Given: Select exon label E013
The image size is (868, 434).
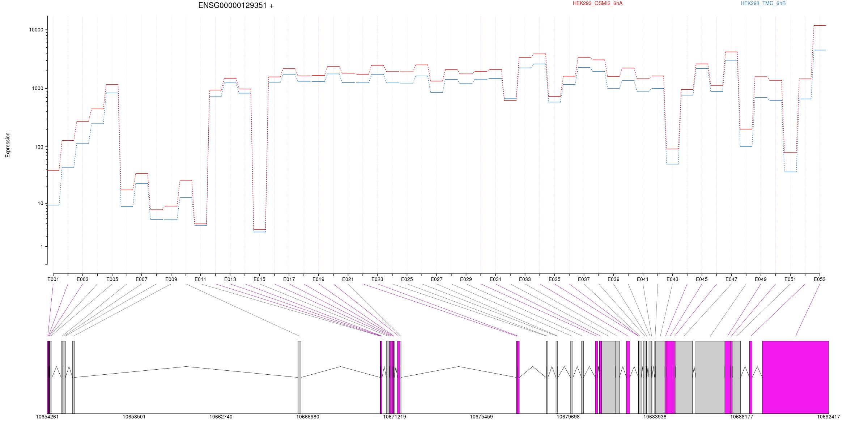Looking at the screenshot, I should (230, 279).
